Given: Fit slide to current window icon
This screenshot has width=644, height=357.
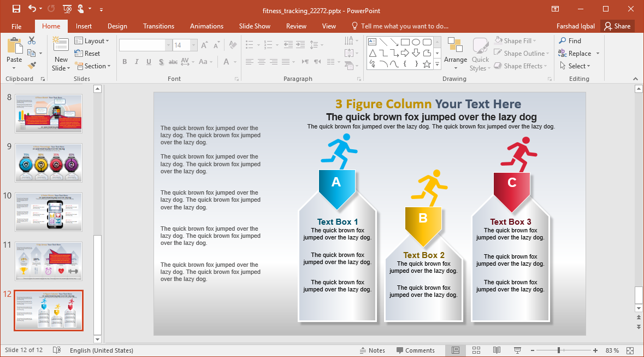Looking at the screenshot, I should point(630,350).
